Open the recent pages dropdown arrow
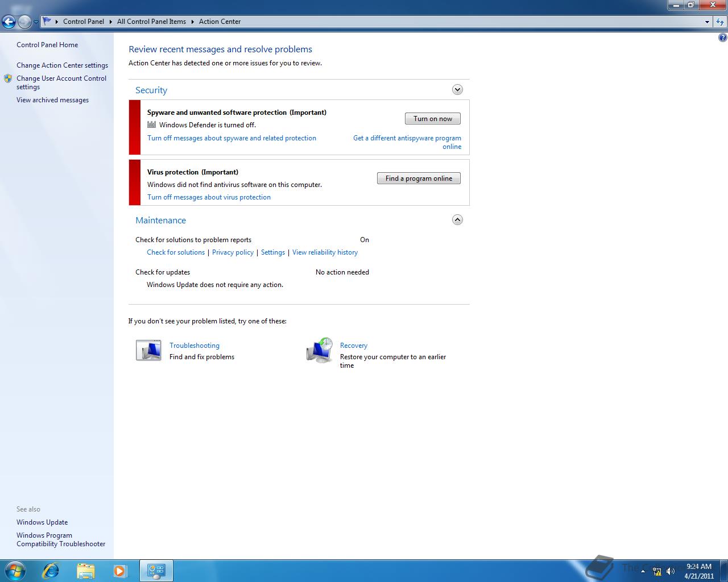This screenshot has height=582, width=728. [x=36, y=22]
